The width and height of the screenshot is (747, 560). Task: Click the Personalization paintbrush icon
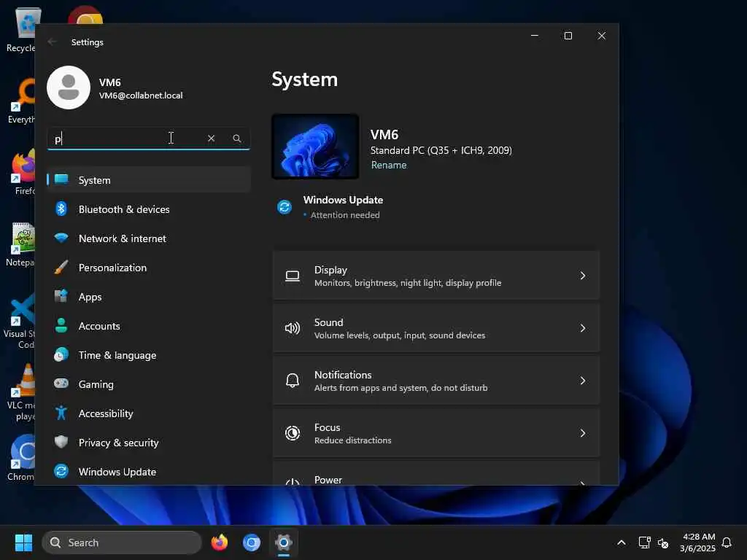tap(61, 267)
